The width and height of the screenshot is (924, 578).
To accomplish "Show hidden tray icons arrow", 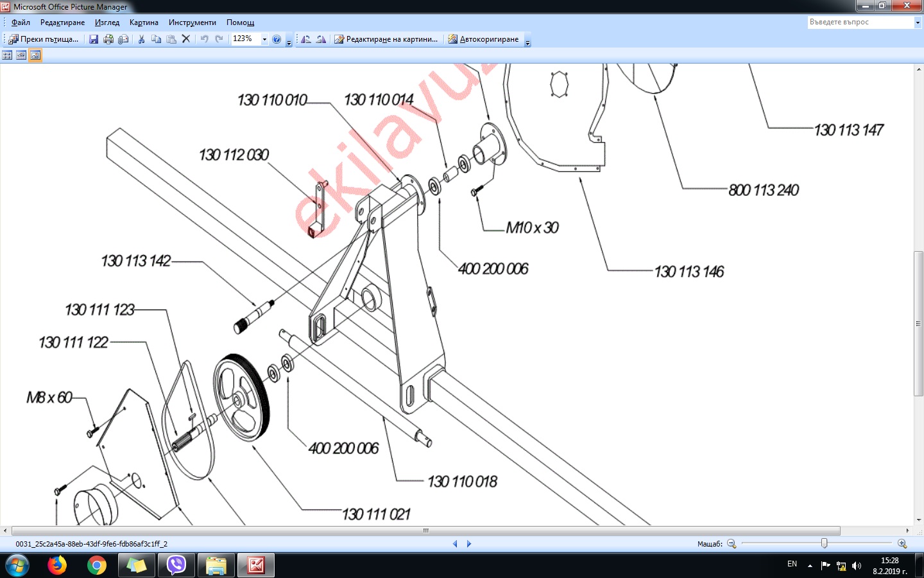I will point(810,566).
